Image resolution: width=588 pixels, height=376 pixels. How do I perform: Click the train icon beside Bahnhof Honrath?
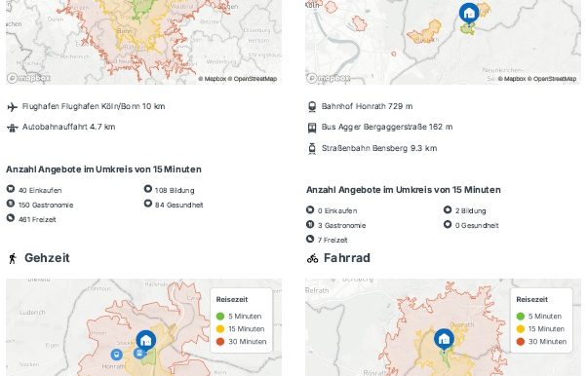312,107
